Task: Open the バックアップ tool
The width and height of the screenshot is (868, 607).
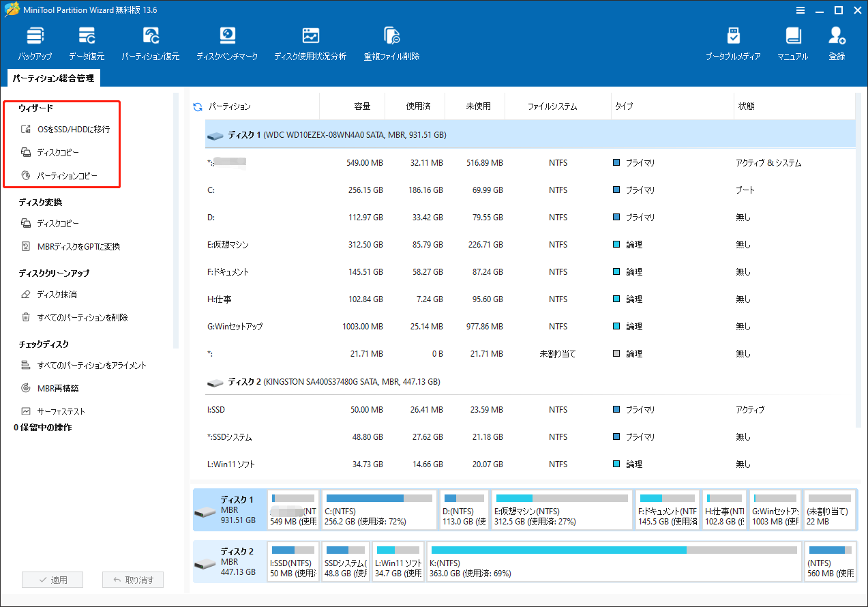Action: click(35, 44)
